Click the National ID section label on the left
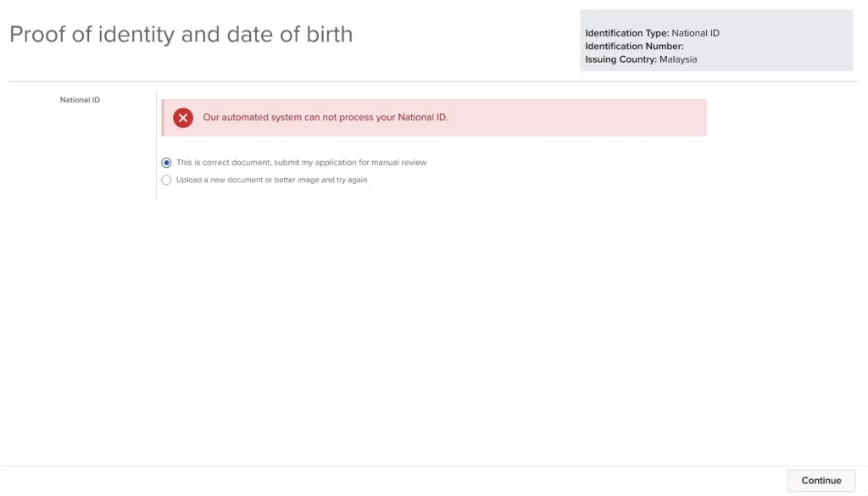Image resolution: width=868 pixels, height=496 pixels. point(80,100)
